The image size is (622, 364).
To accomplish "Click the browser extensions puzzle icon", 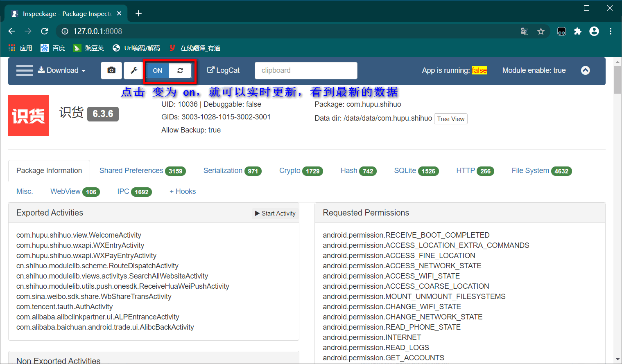I will coord(577,31).
